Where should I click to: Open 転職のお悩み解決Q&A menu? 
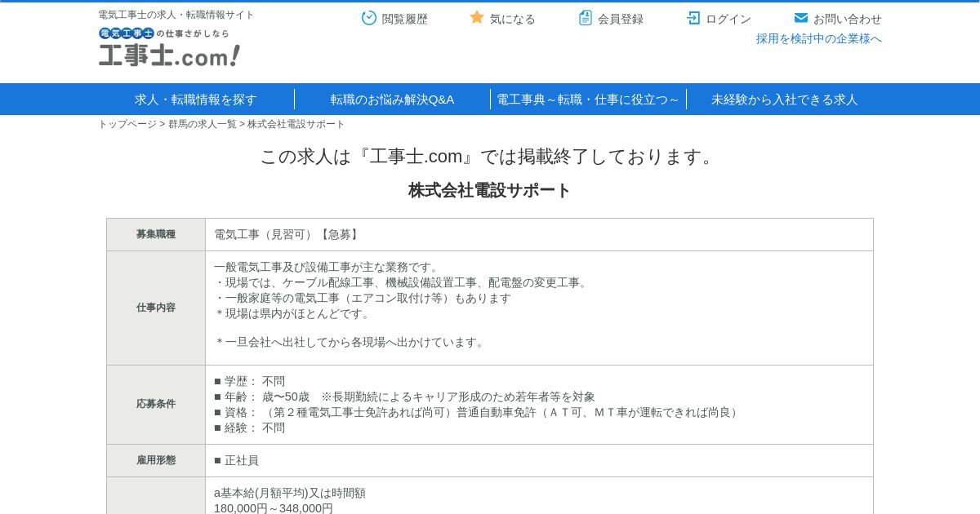point(392,100)
